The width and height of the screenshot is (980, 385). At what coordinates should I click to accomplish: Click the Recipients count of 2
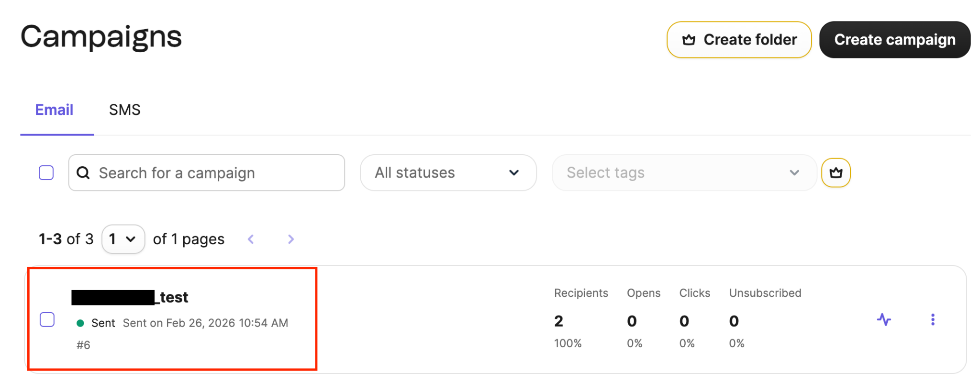(558, 321)
